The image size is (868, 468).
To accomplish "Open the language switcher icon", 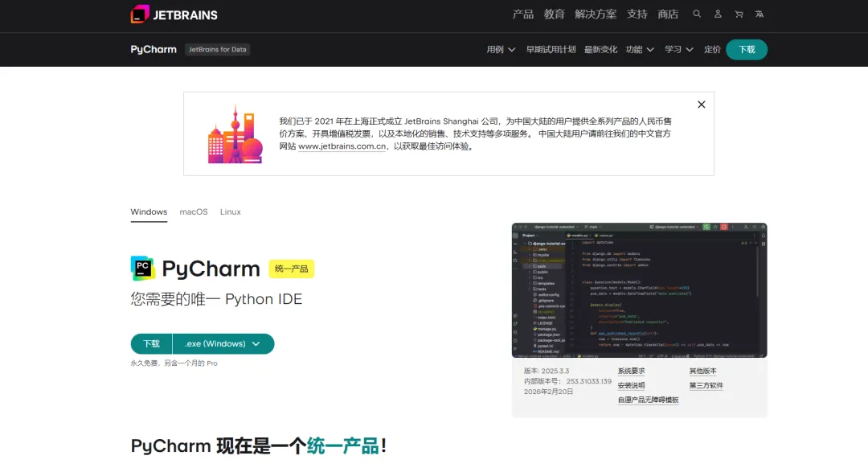I will [x=759, y=14].
